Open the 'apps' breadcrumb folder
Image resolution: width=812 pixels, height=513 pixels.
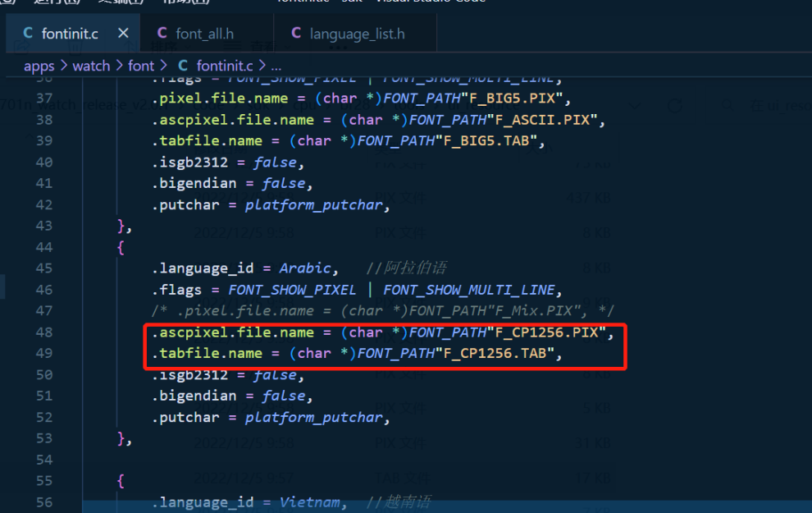click(39, 66)
